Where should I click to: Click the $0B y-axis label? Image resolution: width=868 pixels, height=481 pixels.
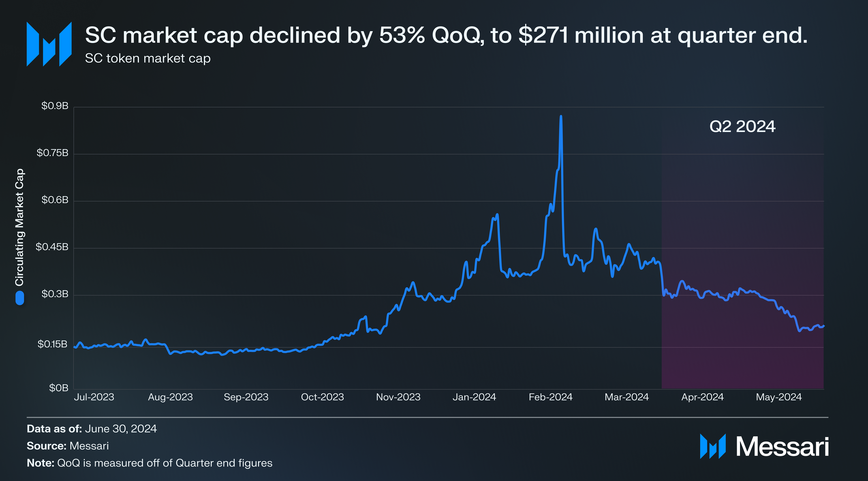tap(59, 388)
